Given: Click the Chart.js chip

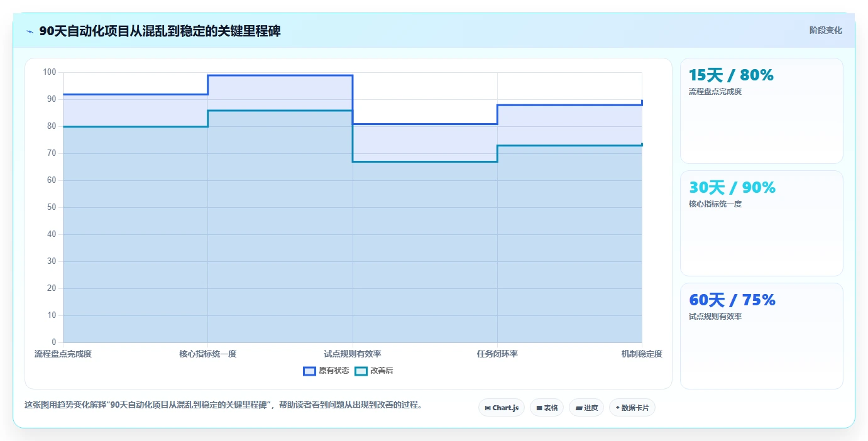Looking at the screenshot, I should (x=502, y=408).
